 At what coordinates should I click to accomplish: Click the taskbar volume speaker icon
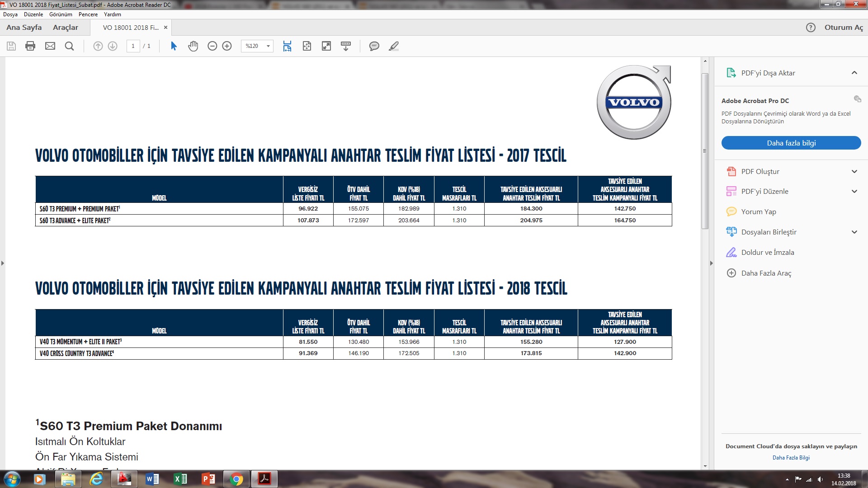coord(820,479)
